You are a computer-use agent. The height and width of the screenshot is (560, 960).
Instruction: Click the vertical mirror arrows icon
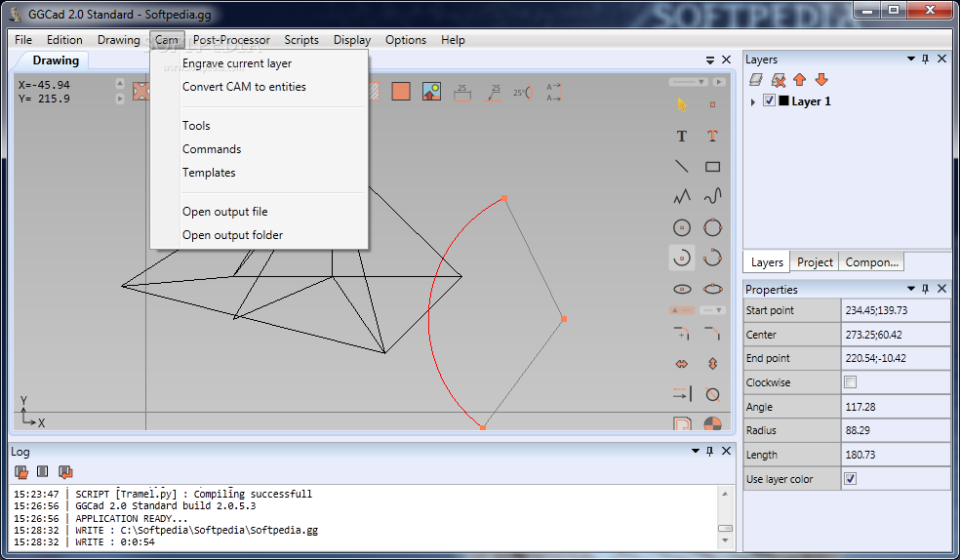[712, 364]
